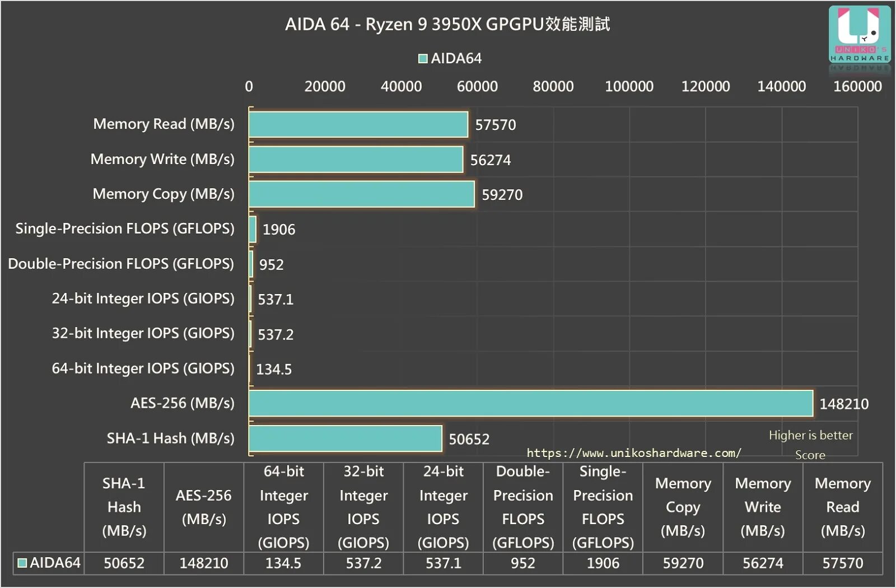Viewport: 896px width, 588px height.
Task: Select the SHA-1 Hash bar
Action: pos(346,438)
